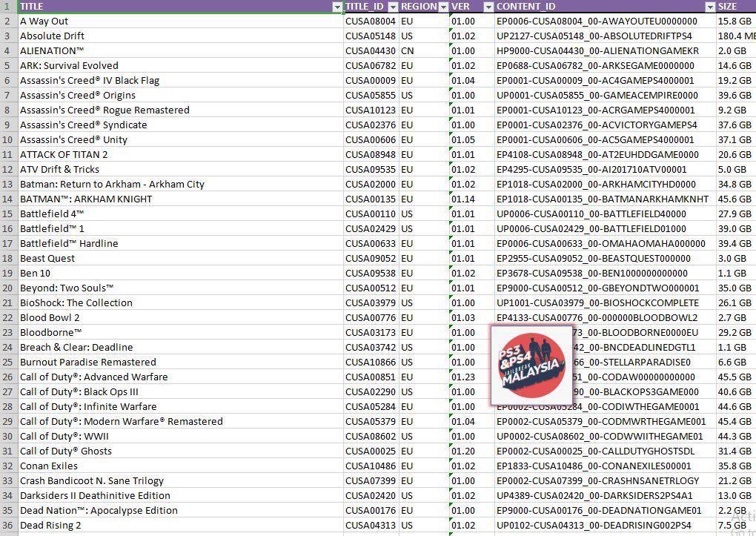This screenshot has height=536, width=756.
Task: Select BATMAN™: ARKHAM KNIGHT version 01.14 cell
Action: click(471, 199)
